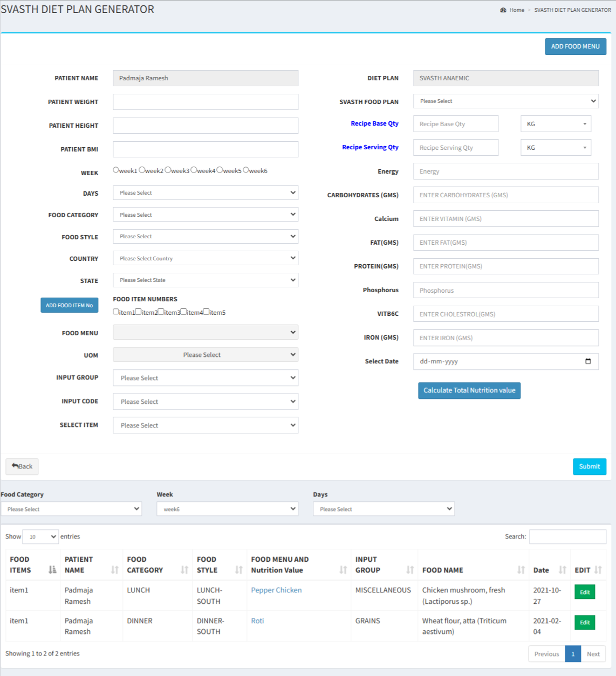Check the item5 food item checkbox
Viewport: 616px width, 676px height.
pyautogui.click(x=207, y=312)
